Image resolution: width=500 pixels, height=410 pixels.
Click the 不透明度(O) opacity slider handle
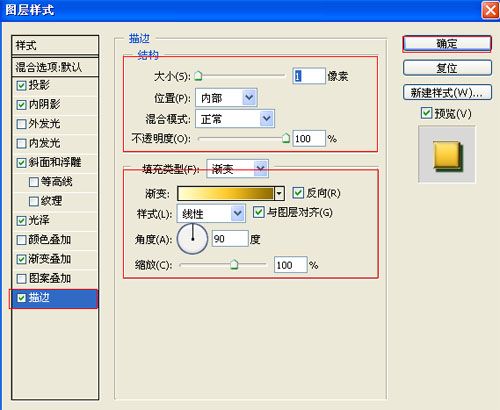tap(286, 138)
